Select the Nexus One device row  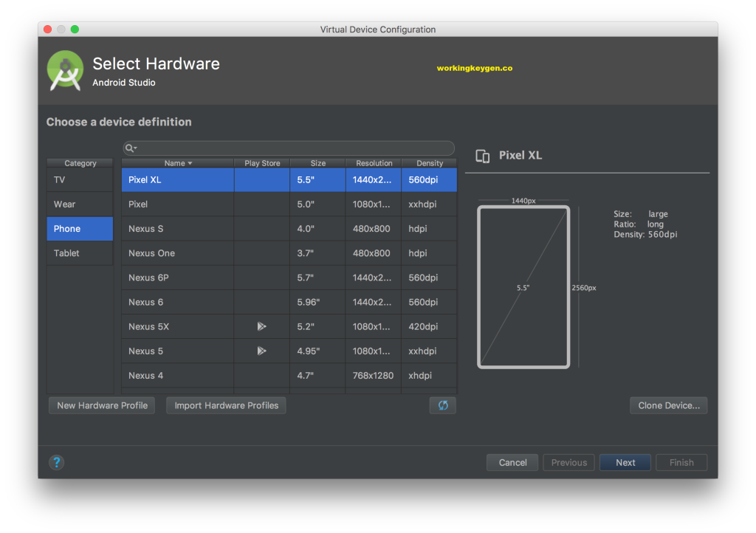coord(177,252)
